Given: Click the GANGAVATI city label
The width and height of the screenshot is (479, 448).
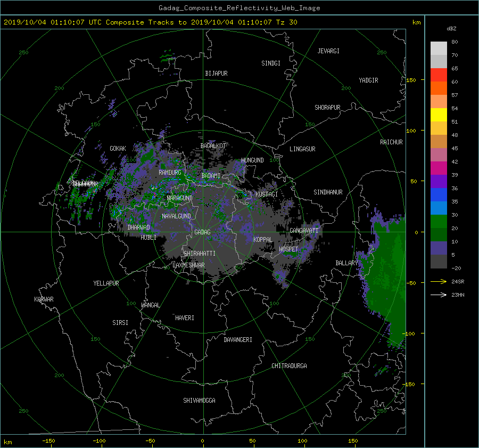Looking at the screenshot, I should click(x=304, y=231).
